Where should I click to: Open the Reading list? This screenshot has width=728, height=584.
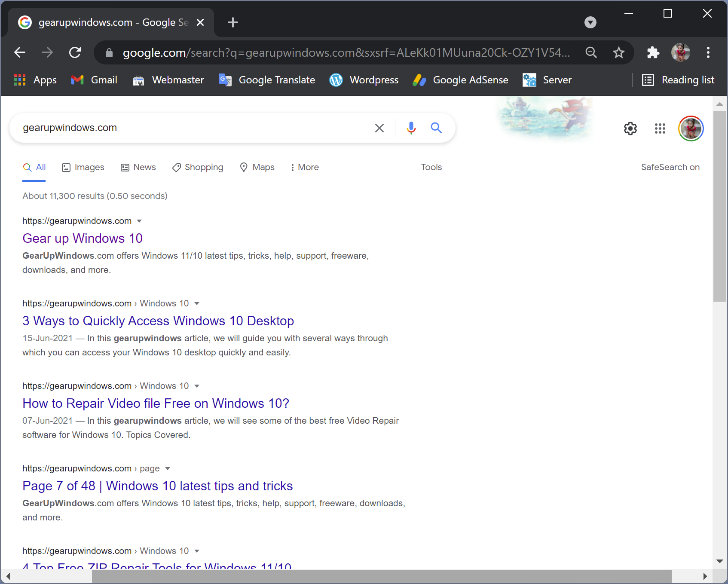point(678,80)
